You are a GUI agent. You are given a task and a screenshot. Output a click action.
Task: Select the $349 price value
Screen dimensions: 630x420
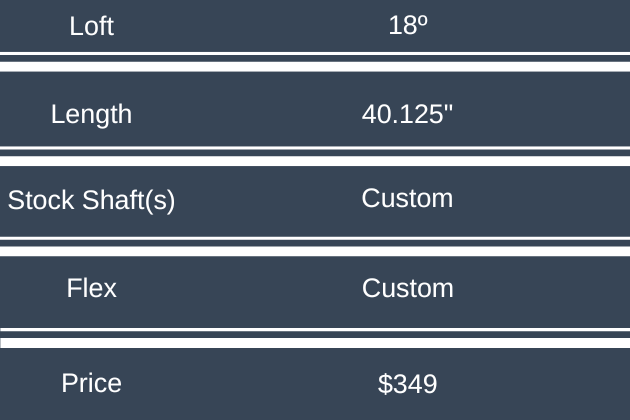(408, 383)
